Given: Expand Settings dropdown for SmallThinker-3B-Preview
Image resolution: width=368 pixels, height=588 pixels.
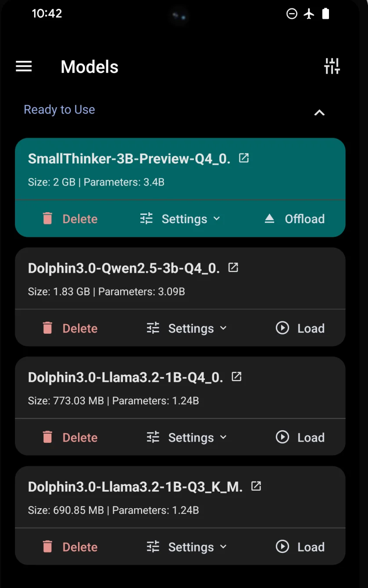Looking at the screenshot, I should click(180, 219).
